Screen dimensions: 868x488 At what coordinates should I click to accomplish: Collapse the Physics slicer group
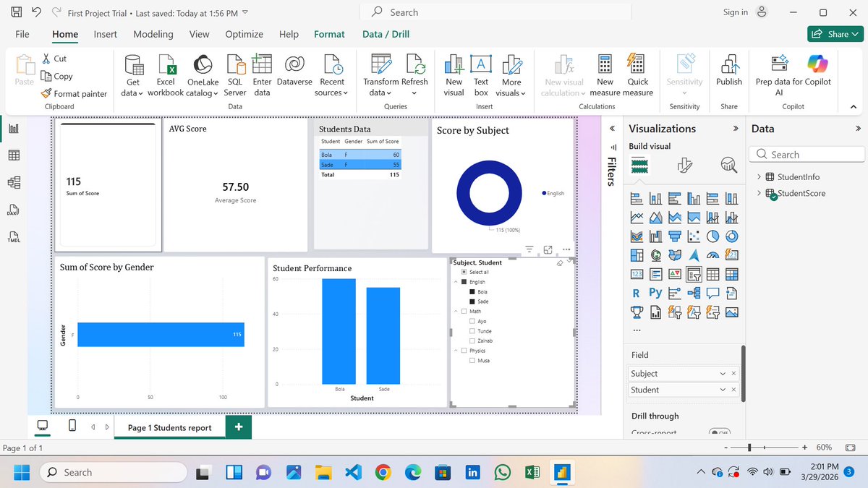click(x=456, y=351)
